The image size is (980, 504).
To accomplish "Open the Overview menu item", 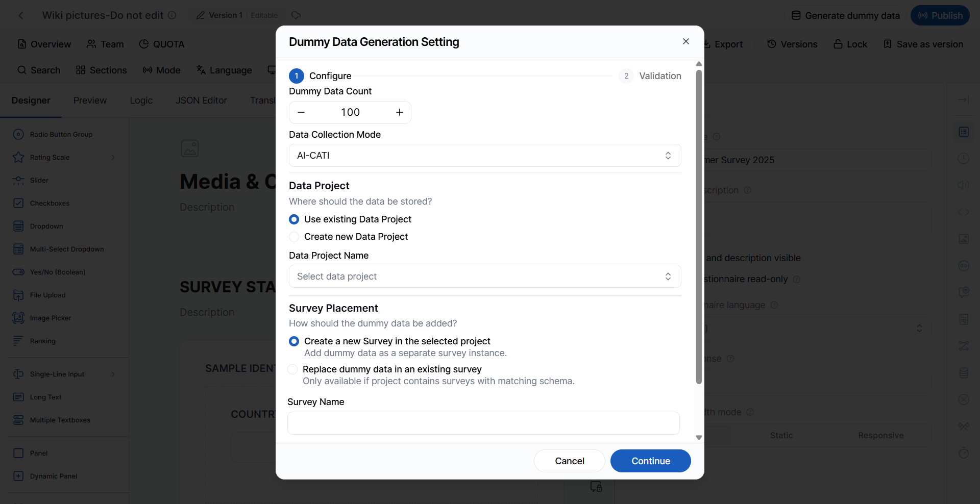I will [x=44, y=44].
